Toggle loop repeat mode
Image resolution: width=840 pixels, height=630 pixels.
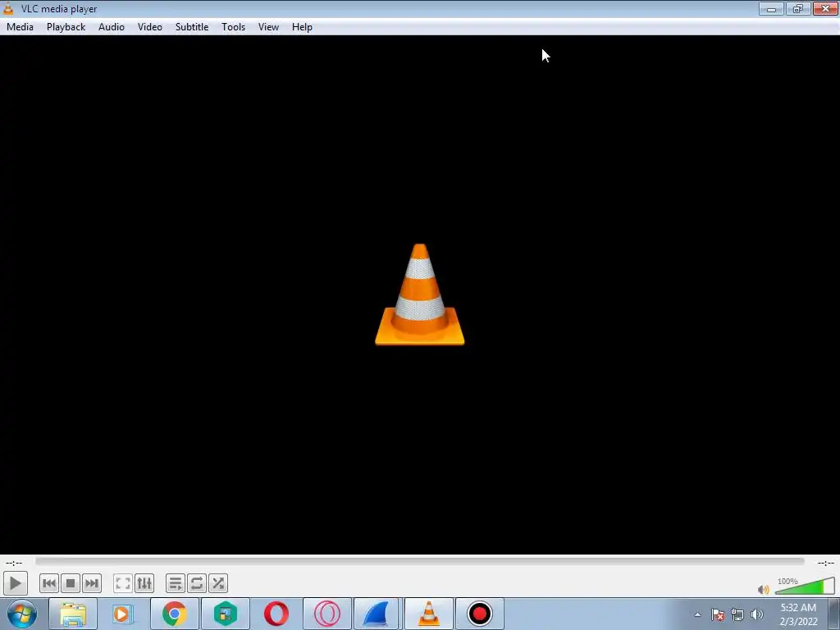pos(197,583)
